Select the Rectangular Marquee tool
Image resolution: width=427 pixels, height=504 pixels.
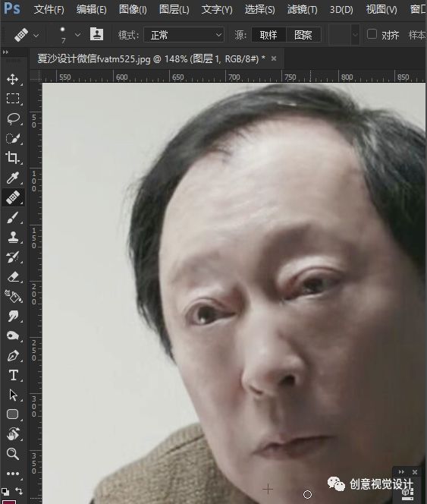click(13, 99)
